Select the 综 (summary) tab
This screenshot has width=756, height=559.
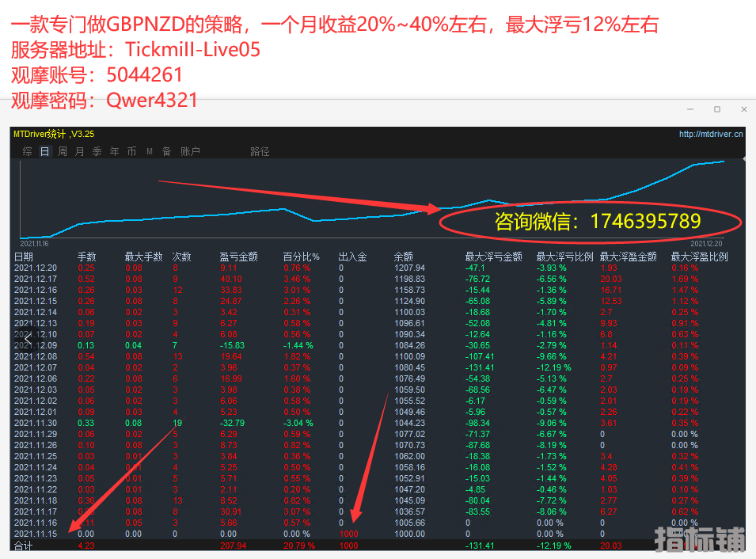[28, 151]
